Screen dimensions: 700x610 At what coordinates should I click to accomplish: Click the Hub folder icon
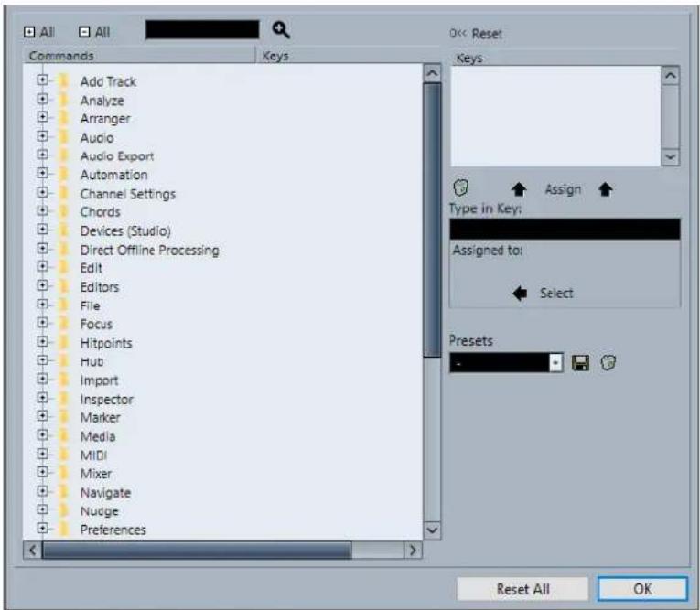(64, 361)
